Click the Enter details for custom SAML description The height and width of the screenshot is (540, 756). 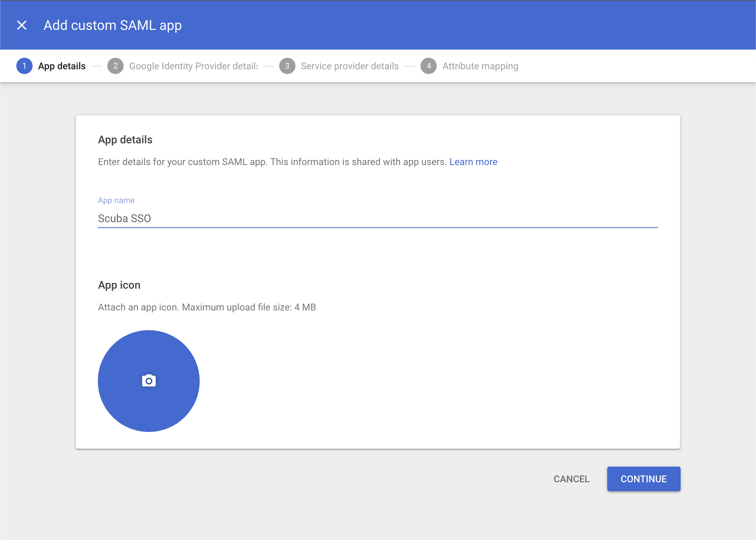[272, 162]
